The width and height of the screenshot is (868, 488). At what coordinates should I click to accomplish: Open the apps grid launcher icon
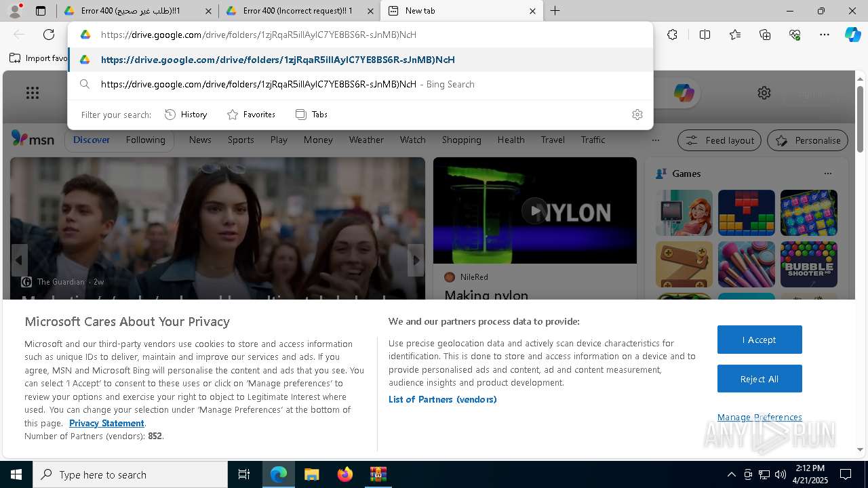point(33,93)
